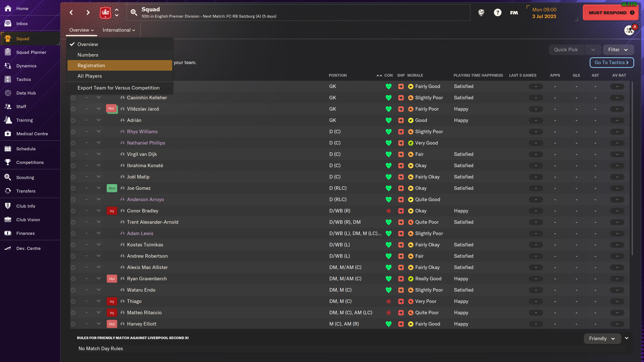This screenshot has width=644, height=362.
Task: Expand role chevron for Kostas Tsimikas
Action: [x=99, y=244]
